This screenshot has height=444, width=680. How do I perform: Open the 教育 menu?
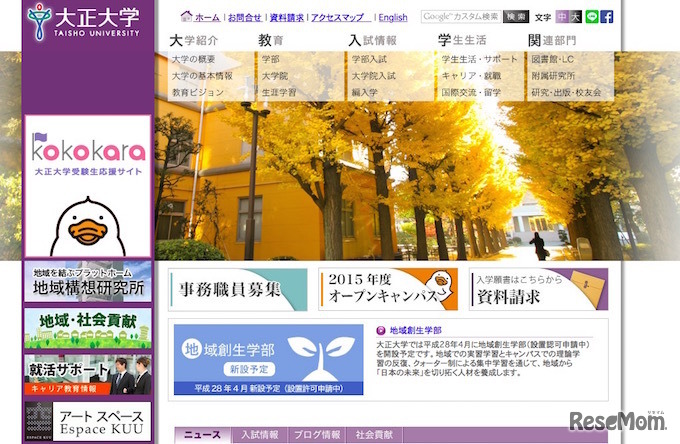point(271,40)
